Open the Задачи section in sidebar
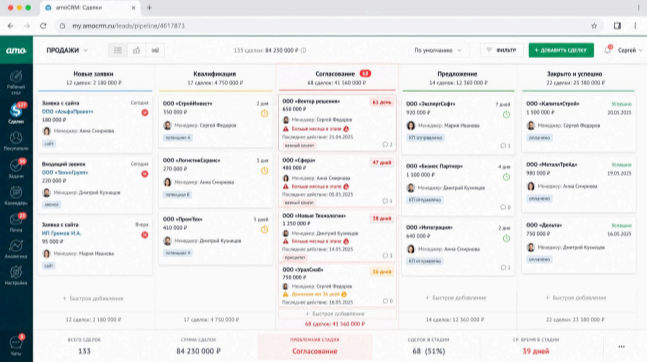Viewport: 647px width, 362px height. click(x=16, y=168)
